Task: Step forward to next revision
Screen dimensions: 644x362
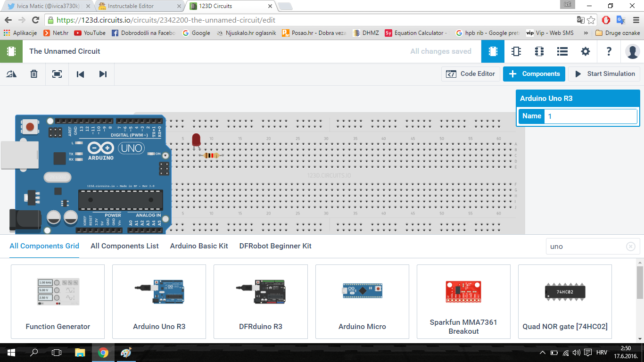Action: coord(103,74)
